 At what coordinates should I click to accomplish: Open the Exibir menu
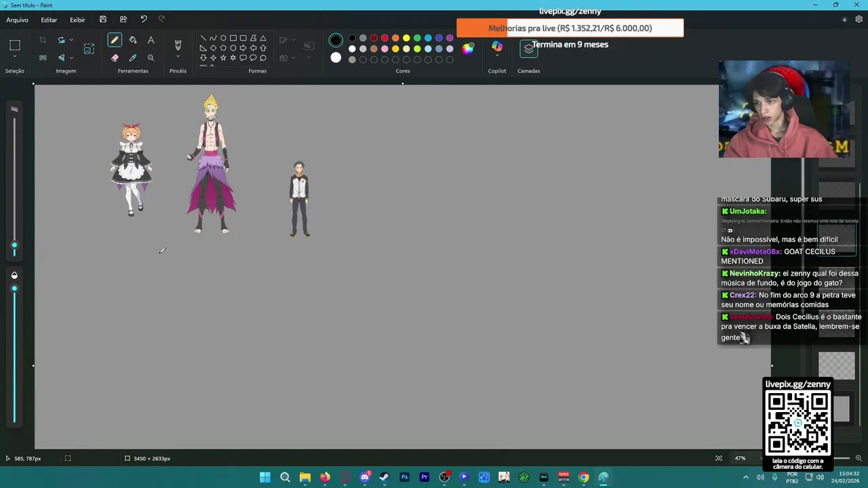tap(77, 20)
